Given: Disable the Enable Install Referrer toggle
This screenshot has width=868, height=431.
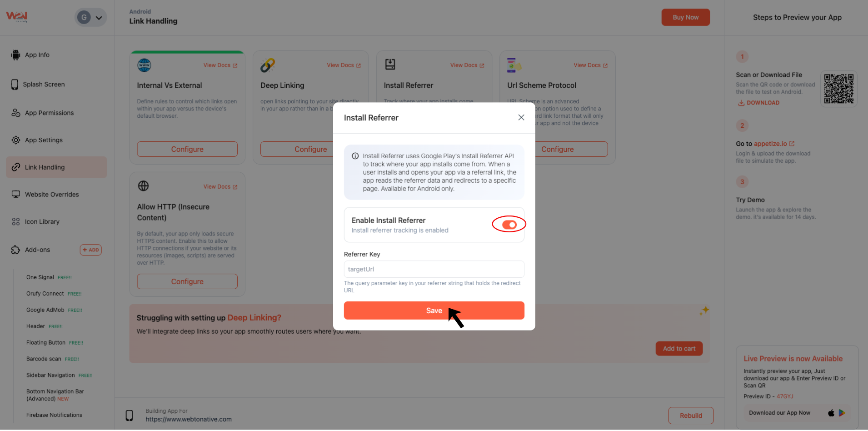Looking at the screenshot, I should [x=509, y=224].
